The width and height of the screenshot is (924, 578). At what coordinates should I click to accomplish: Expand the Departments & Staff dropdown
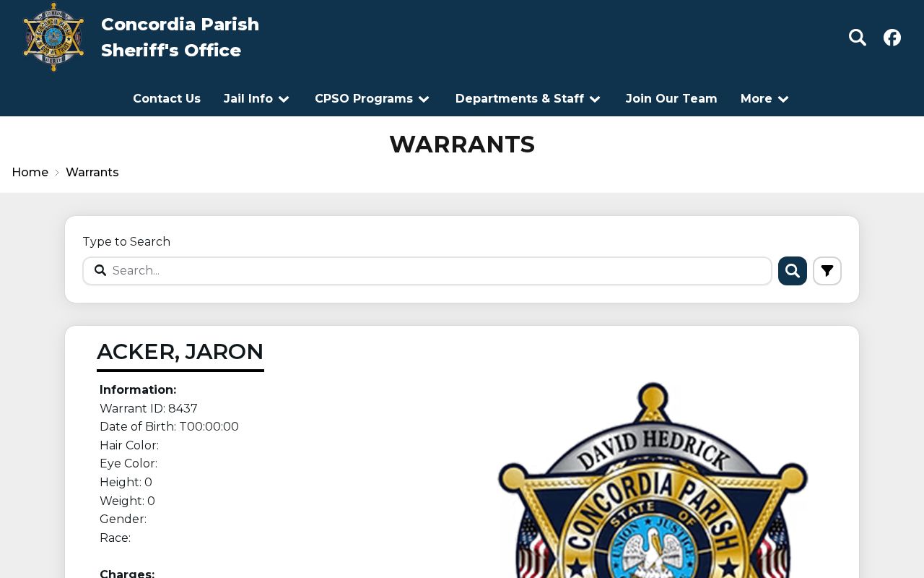(x=528, y=99)
